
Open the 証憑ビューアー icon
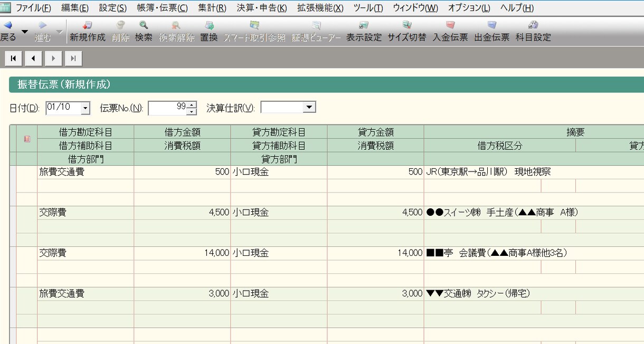tap(317, 25)
